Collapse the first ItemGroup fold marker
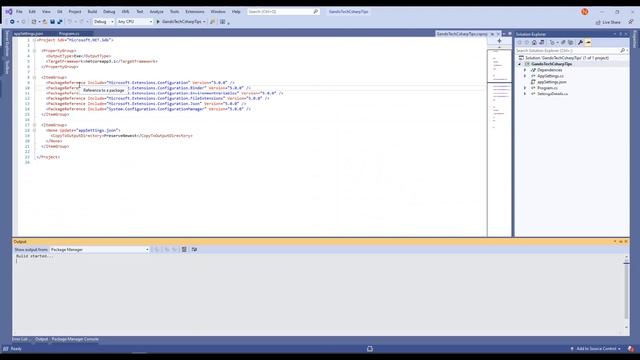The height and width of the screenshot is (360, 640). click(34, 77)
